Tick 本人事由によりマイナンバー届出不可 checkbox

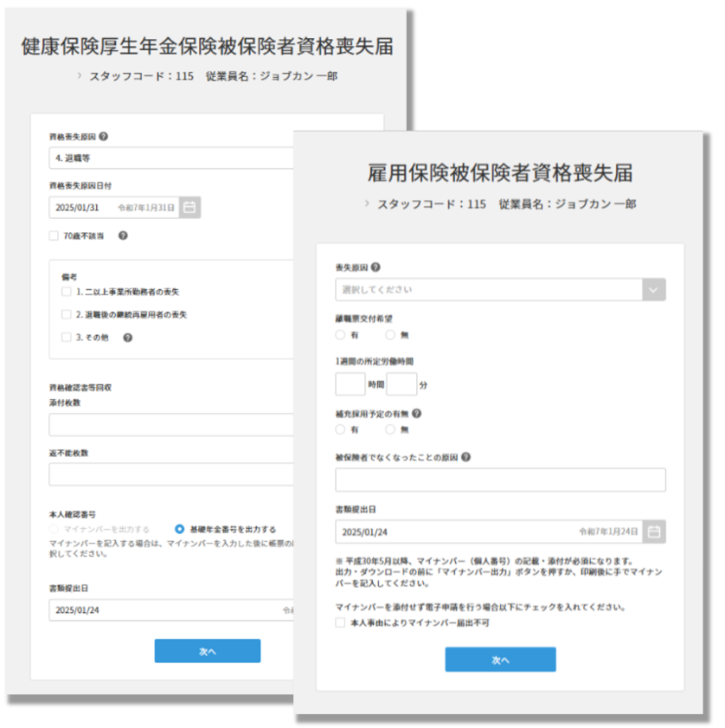[340, 622]
